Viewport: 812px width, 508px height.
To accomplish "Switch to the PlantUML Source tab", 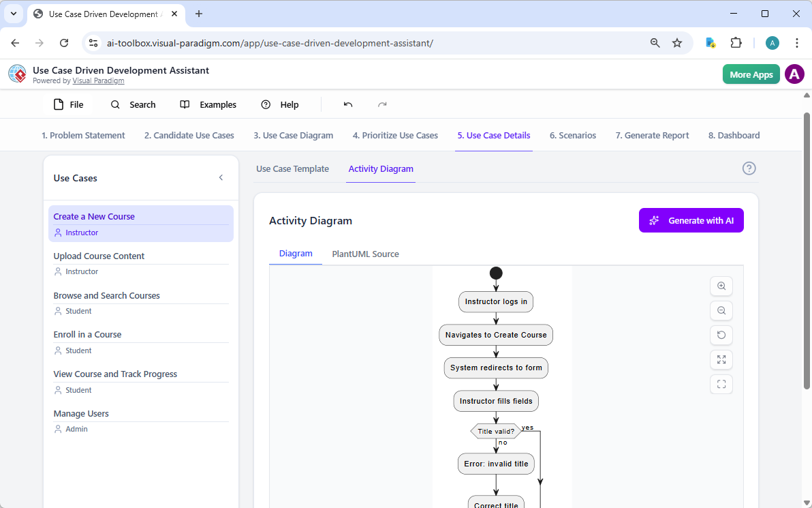I will [365, 254].
